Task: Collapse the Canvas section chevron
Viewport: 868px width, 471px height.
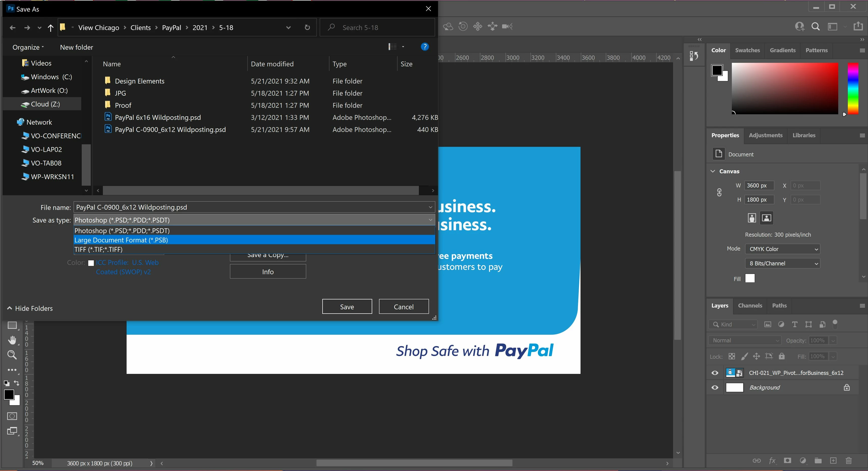Action: pos(713,171)
